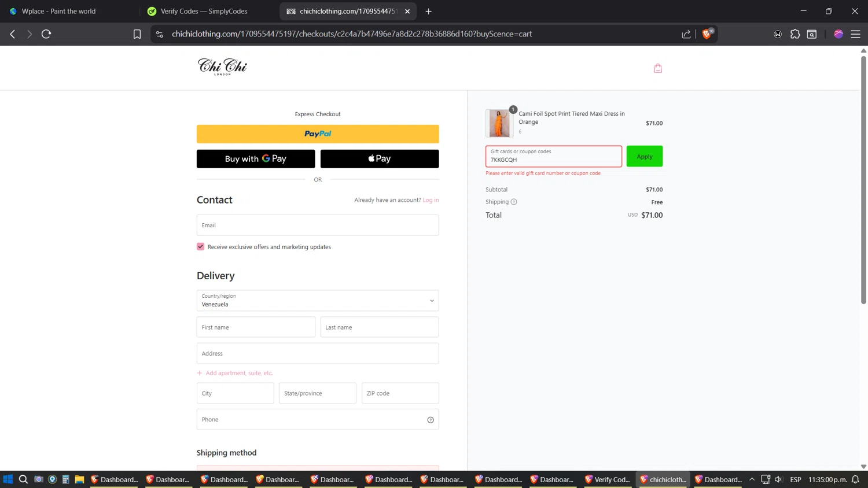Screen dimensions: 868x488
Task: Click the browser back arrow
Action: click(x=13, y=34)
